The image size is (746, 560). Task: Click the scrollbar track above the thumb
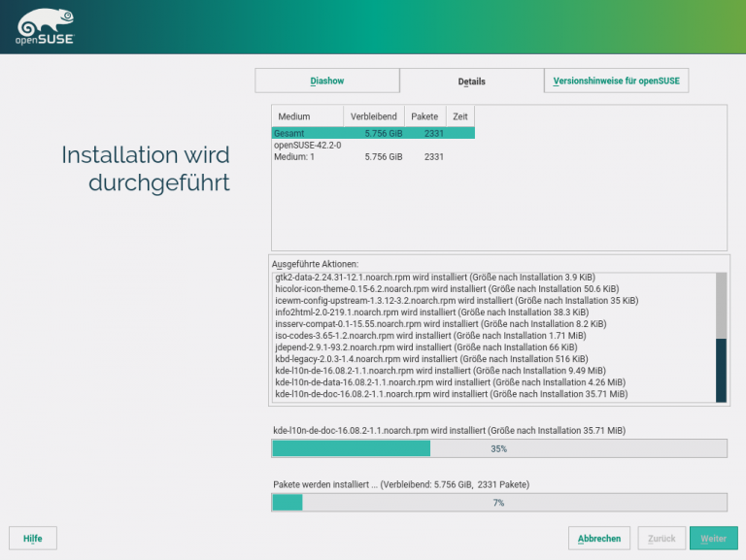click(x=721, y=306)
